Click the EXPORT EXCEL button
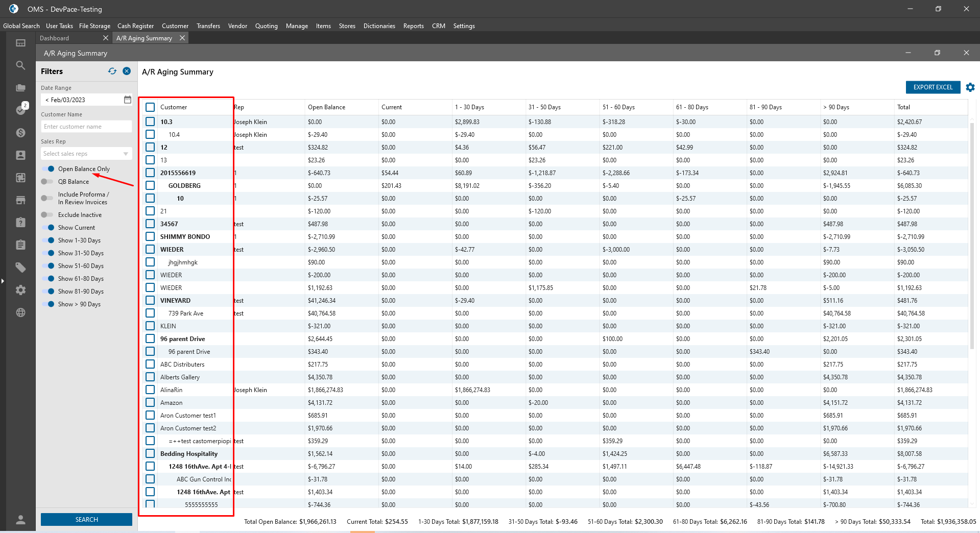Image resolution: width=980 pixels, height=533 pixels. click(933, 87)
